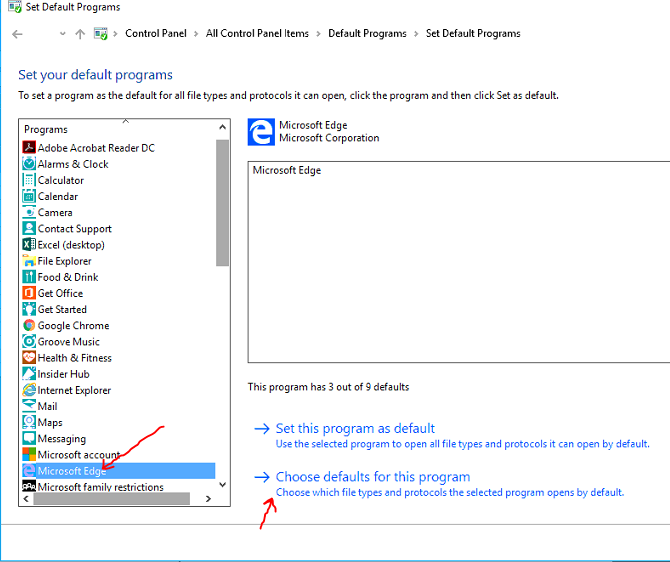Click the Groove Music icon
670x562 pixels.
[29, 341]
